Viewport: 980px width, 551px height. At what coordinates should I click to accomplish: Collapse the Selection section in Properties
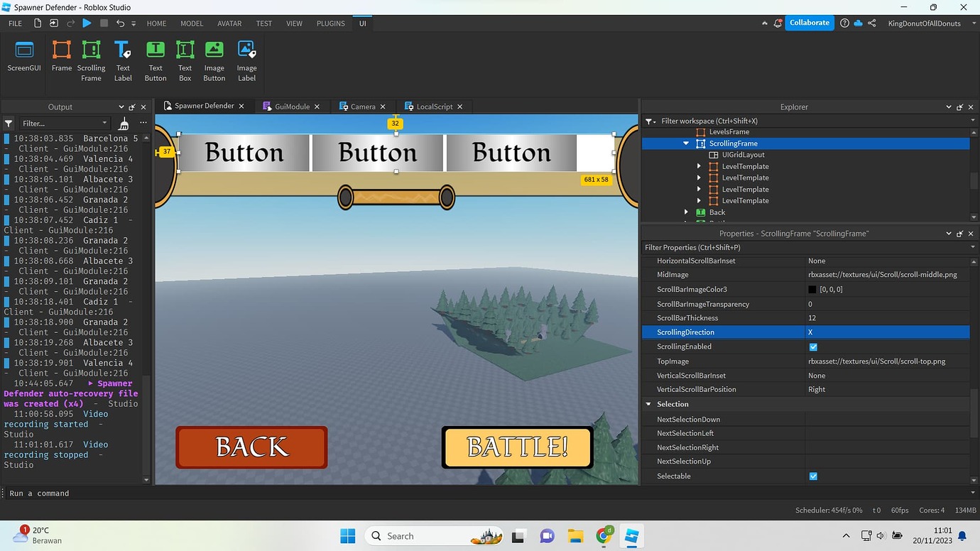click(647, 404)
